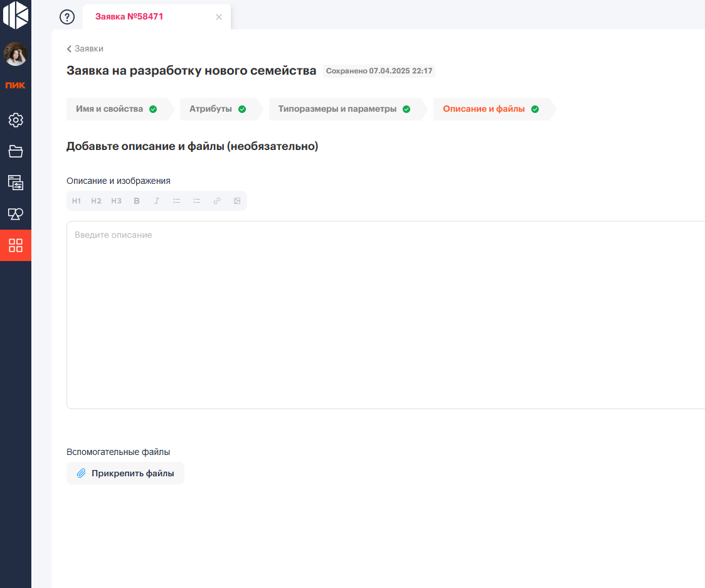705x588 pixels.
Task: Select the H3 heading style
Action: [116, 201]
